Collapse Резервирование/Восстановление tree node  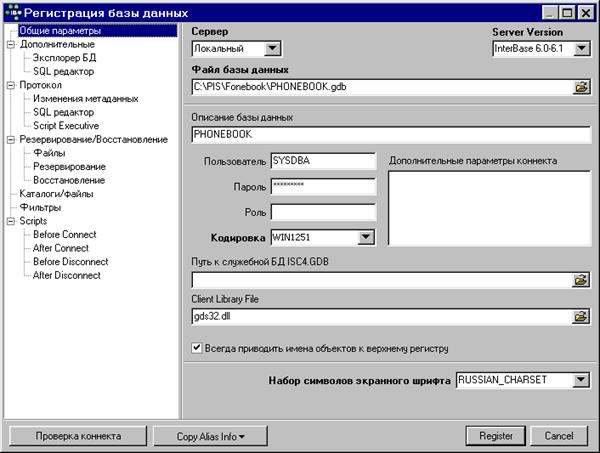(10, 140)
